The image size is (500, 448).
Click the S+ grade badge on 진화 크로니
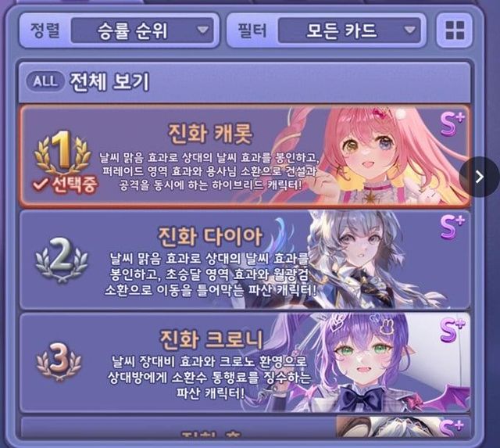tap(452, 330)
